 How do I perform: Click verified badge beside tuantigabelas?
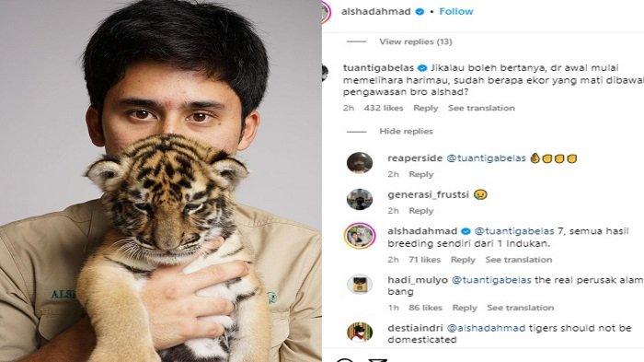pyautogui.click(x=421, y=68)
